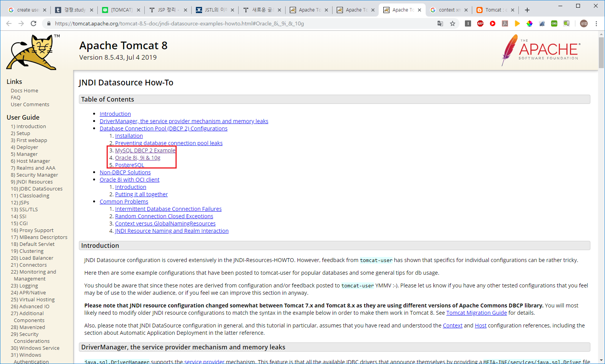605x364 pixels.
Task: Open the Adobe Acrobat PDF extension
Action: tap(505, 23)
